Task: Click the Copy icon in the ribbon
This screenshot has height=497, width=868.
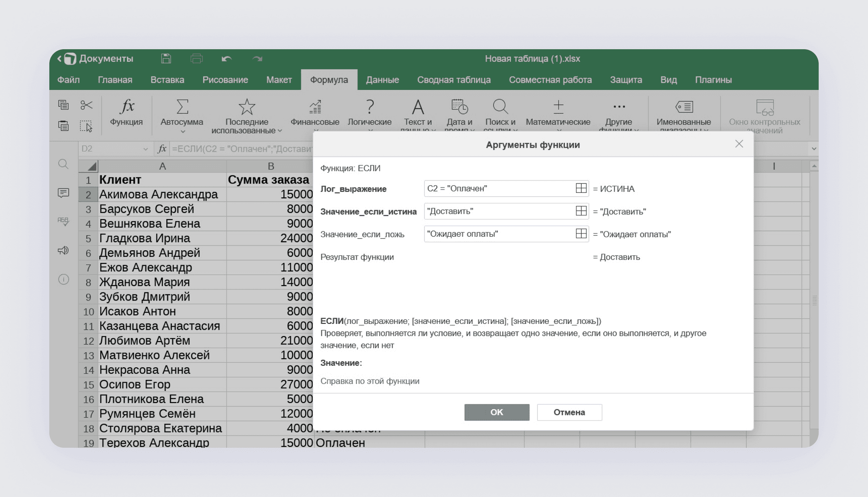Action: pyautogui.click(x=63, y=105)
